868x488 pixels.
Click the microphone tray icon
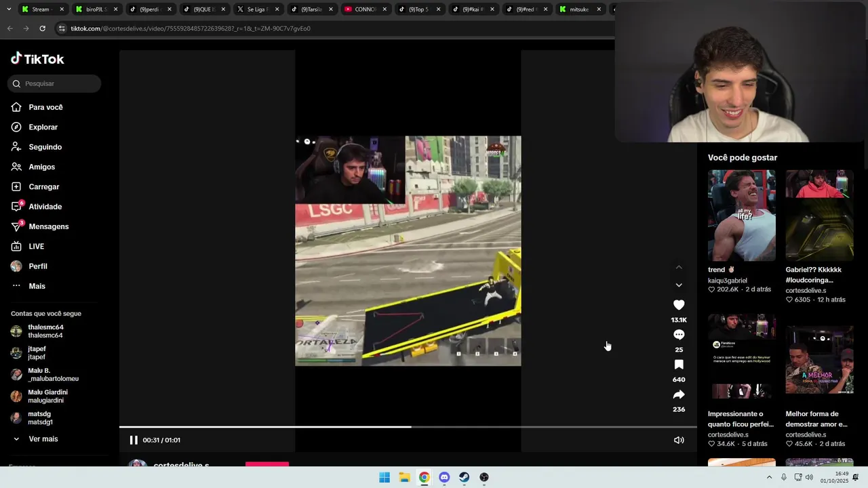click(x=784, y=477)
